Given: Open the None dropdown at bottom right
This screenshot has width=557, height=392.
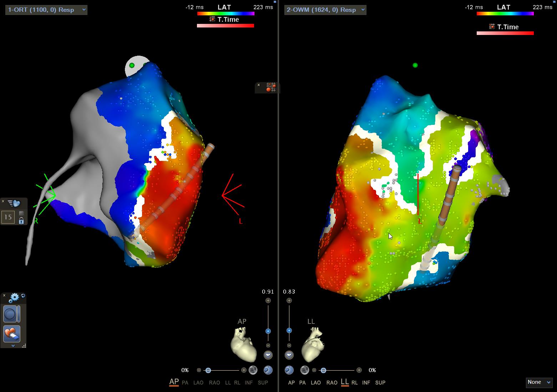Looking at the screenshot, I should 539,382.
